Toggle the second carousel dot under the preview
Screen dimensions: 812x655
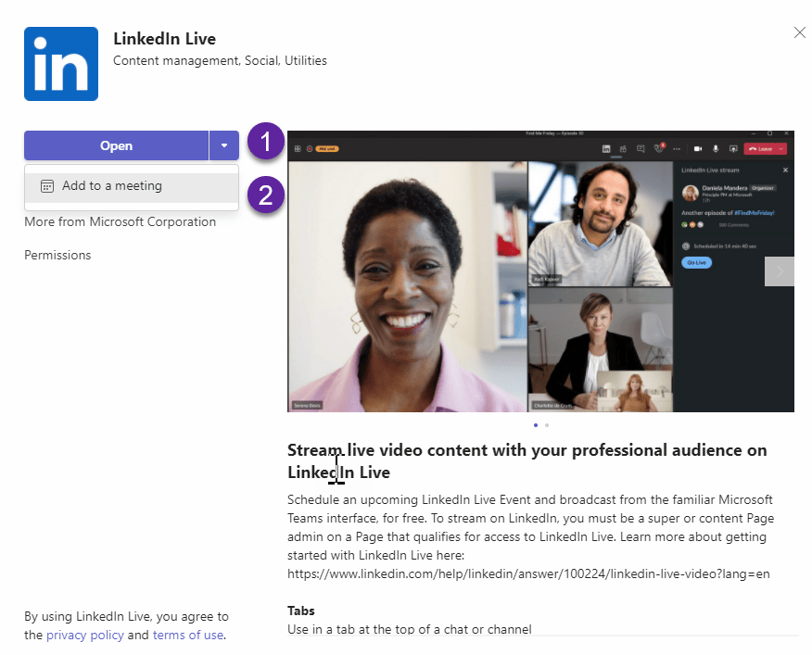pyautogui.click(x=547, y=425)
